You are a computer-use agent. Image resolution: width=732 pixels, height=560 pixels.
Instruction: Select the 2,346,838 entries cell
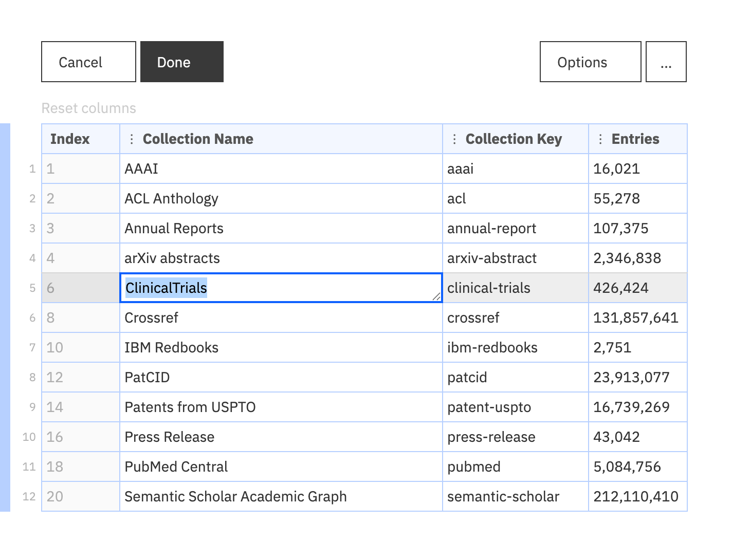pyautogui.click(x=638, y=258)
